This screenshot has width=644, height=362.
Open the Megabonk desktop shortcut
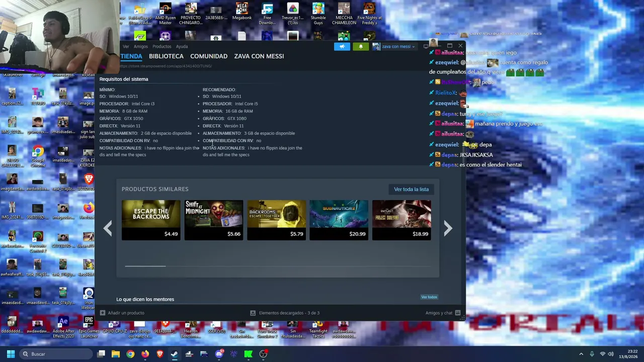pos(242,12)
